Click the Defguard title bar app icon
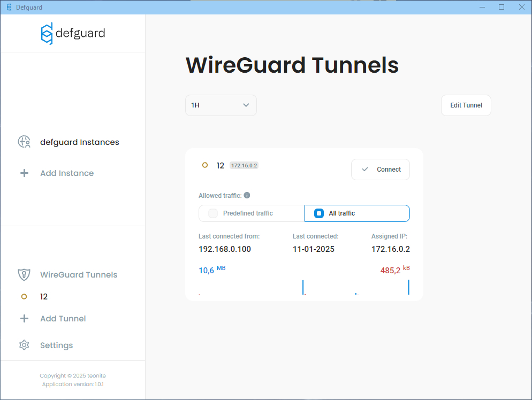Screen dimensions: 532x400 9,7
